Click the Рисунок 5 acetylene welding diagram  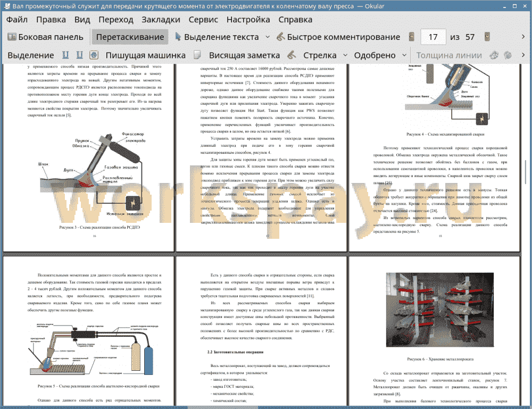[x=94, y=349]
